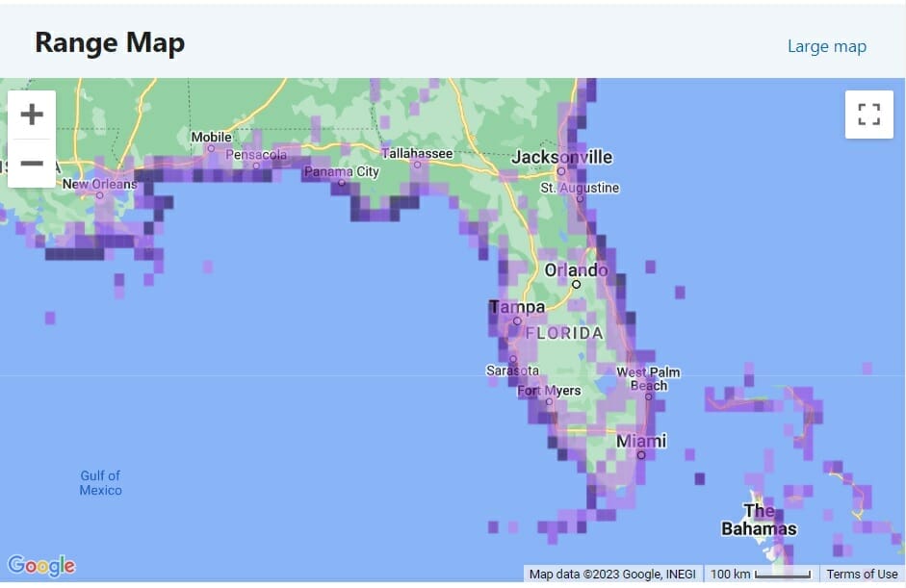
Task: Zoom in using the plus button
Action: click(x=32, y=115)
